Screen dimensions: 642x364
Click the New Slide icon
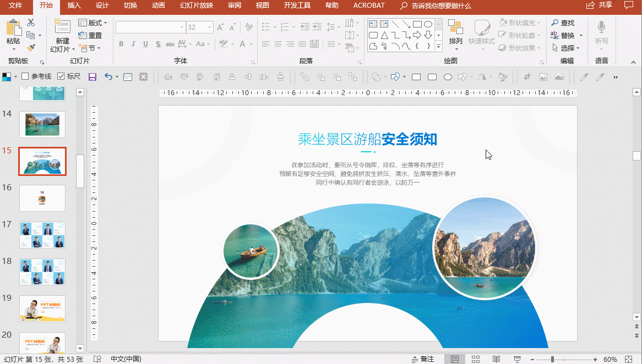tap(62, 27)
